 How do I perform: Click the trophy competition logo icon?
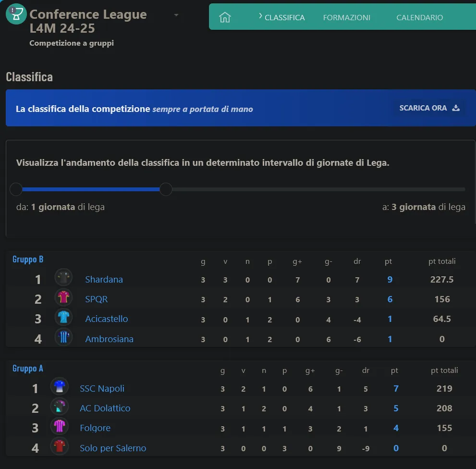[16, 14]
